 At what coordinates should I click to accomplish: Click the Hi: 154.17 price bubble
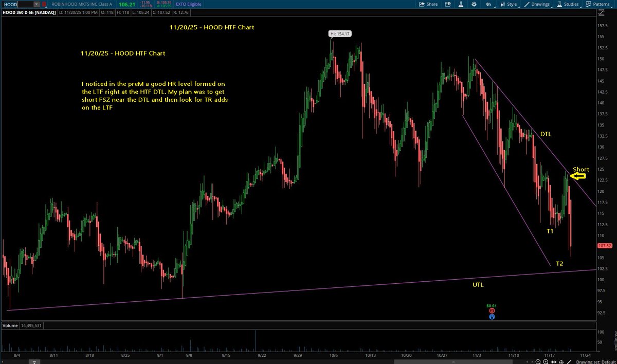click(340, 34)
